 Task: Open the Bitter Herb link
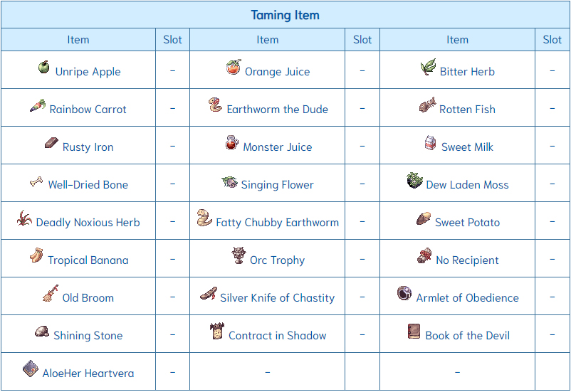point(467,72)
